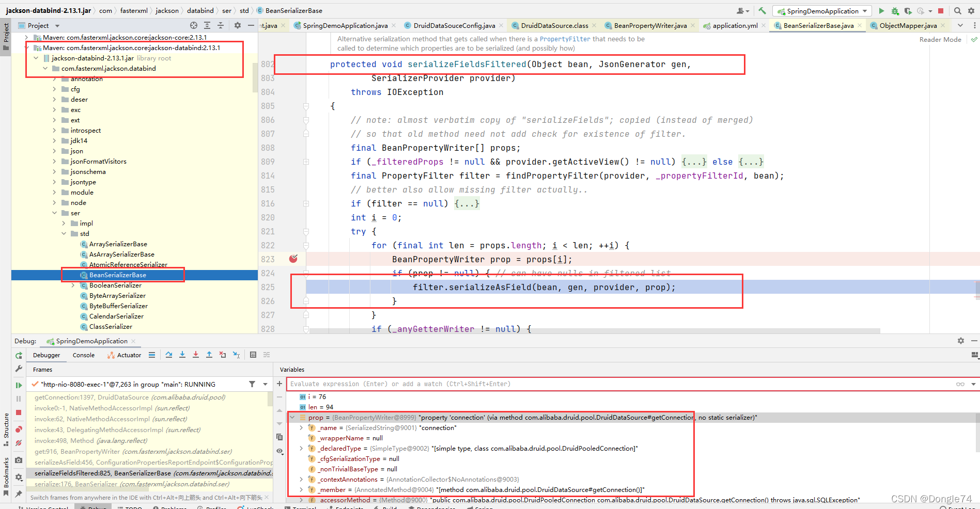Select serialize:176 BeanSerializer frame
Screen dimensions: 980x509
(132, 484)
